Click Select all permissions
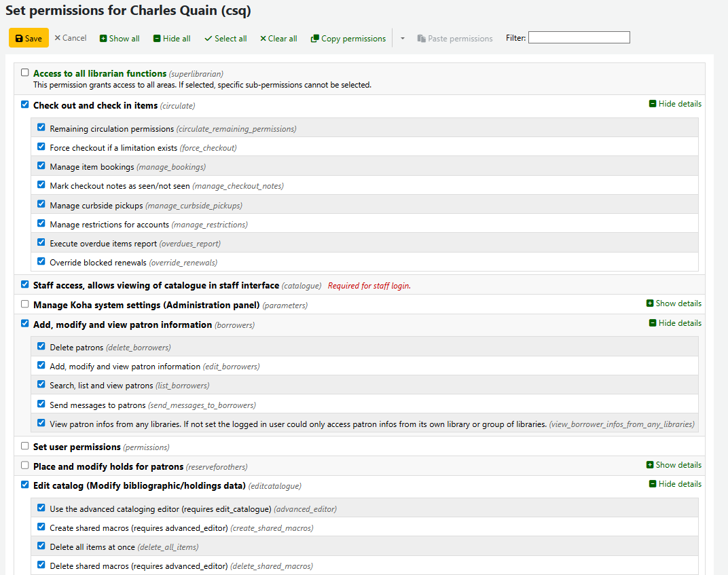 (x=225, y=39)
